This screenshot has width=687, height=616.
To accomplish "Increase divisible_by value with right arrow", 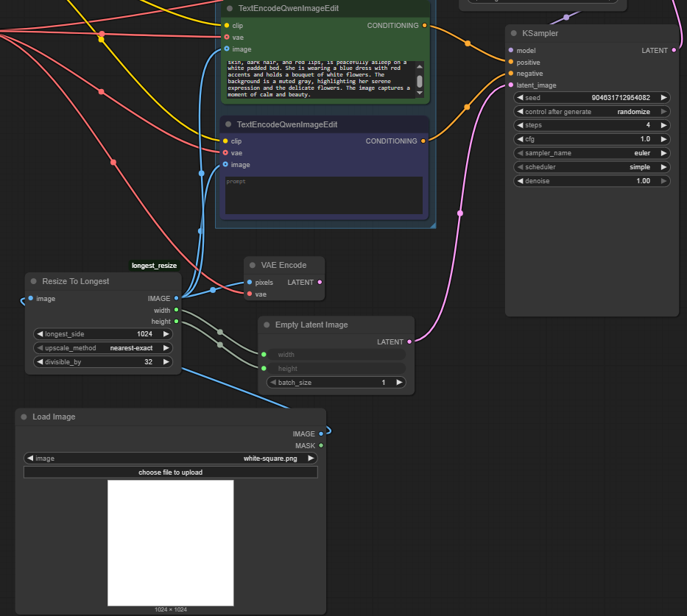I will 166,362.
